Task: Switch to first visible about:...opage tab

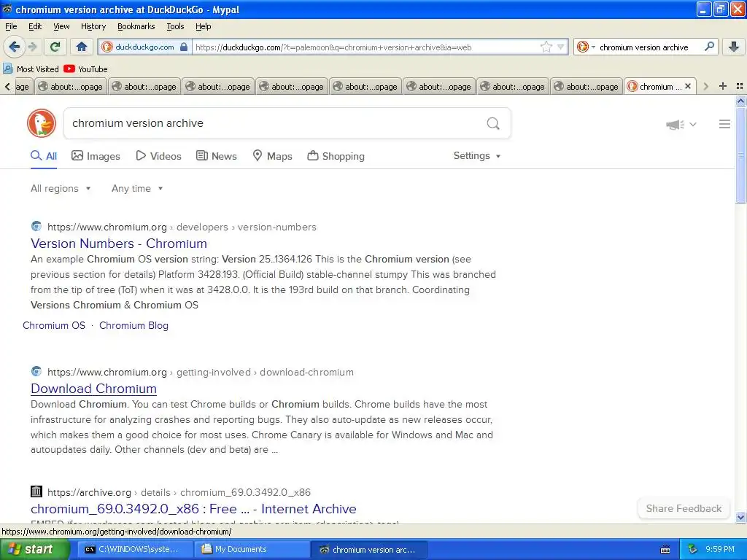Action: pos(71,87)
